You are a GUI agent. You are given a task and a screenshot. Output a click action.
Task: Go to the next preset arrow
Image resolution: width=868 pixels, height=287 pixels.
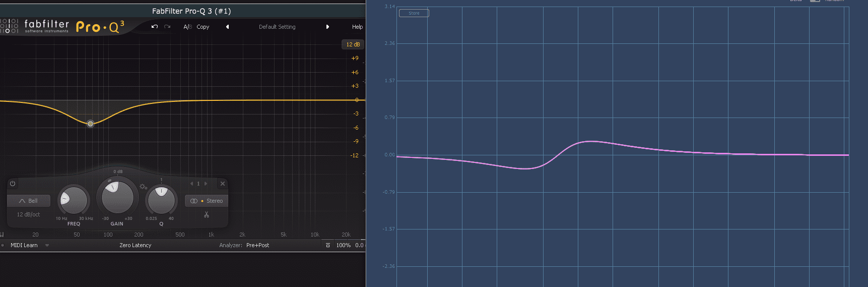[327, 27]
